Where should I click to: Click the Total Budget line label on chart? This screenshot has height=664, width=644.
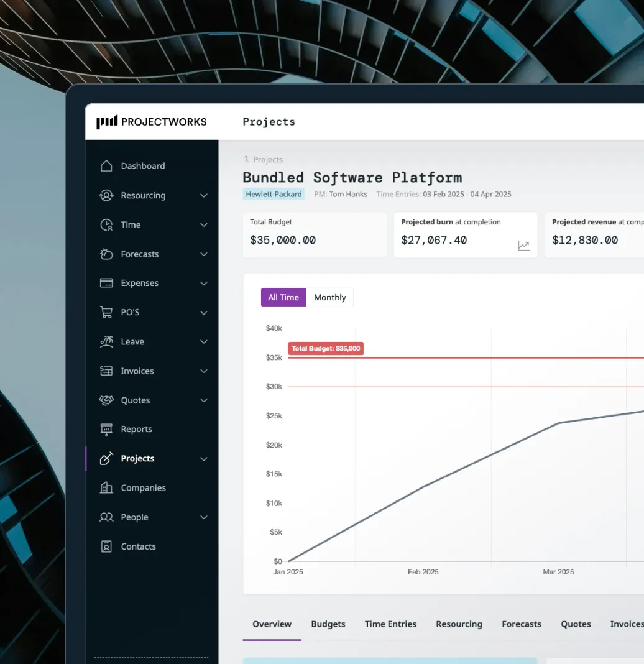tap(326, 348)
